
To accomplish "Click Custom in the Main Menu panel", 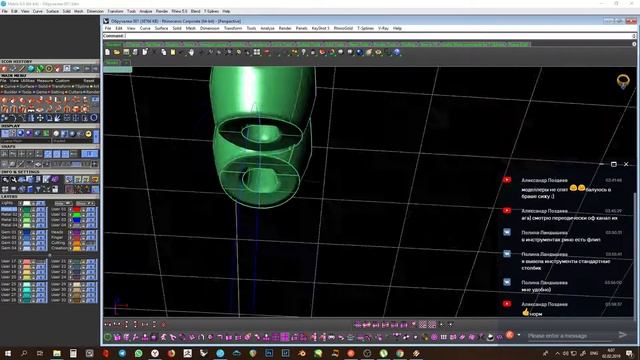I will click(x=62, y=81).
